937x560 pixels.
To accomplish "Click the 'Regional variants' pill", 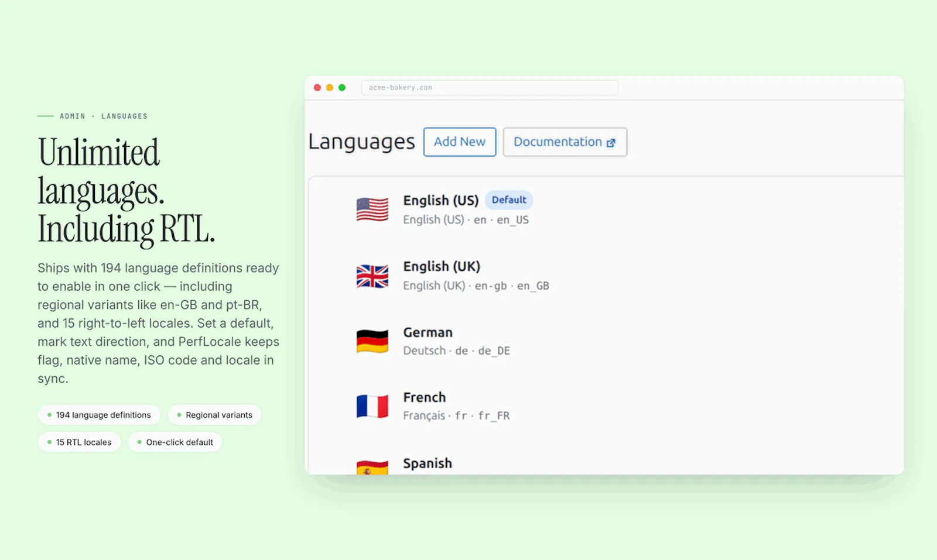I will [x=214, y=415].
